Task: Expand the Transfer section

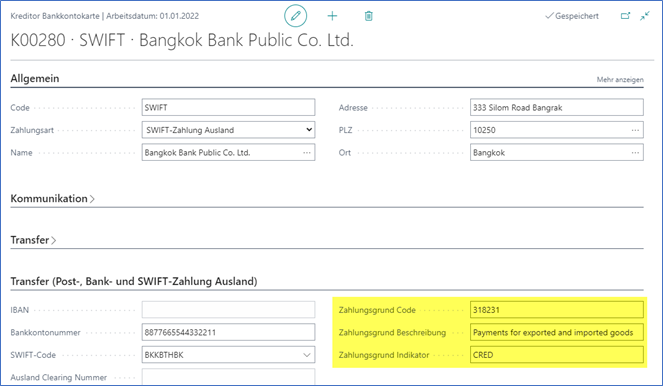Action: (x=33, y=240)
